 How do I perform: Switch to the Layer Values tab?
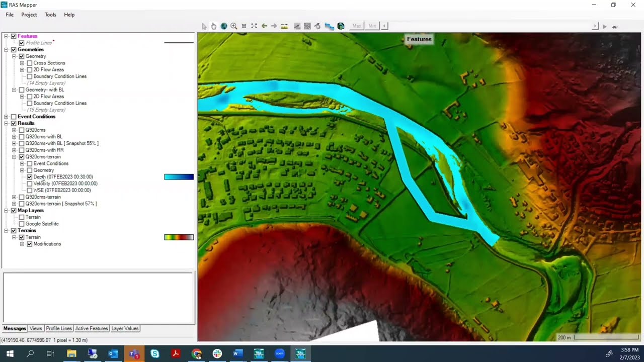[x=125, y=328]
